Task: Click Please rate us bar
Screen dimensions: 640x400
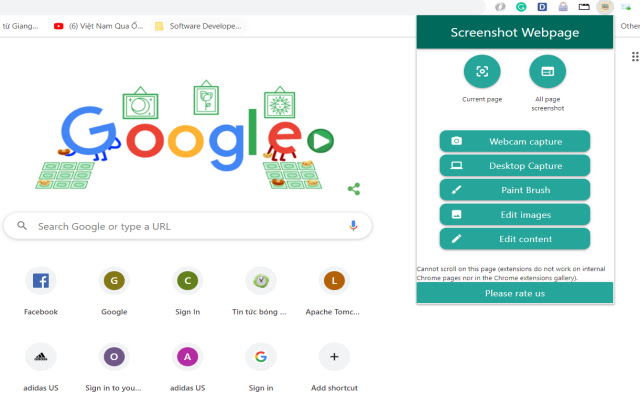Action: pos(515,293)
